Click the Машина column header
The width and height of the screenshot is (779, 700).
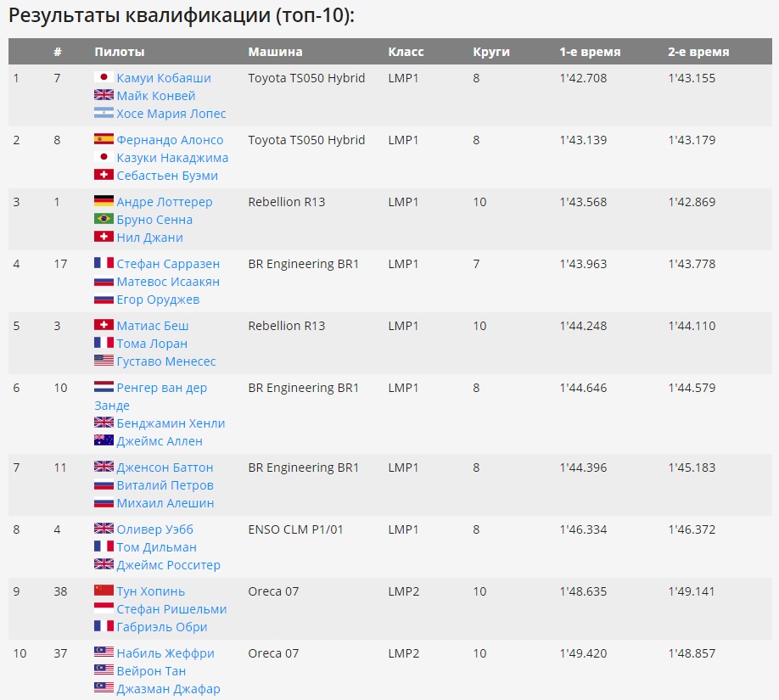275,52
